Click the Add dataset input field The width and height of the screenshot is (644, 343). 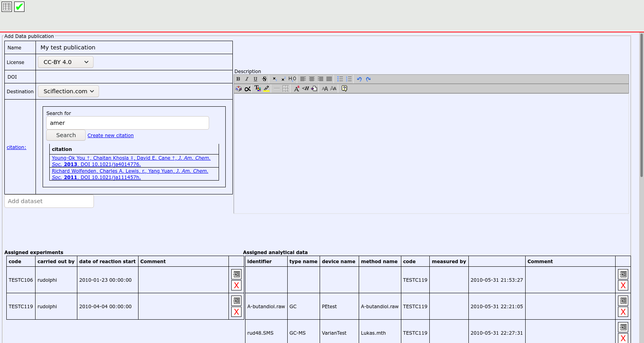point(49,201)
